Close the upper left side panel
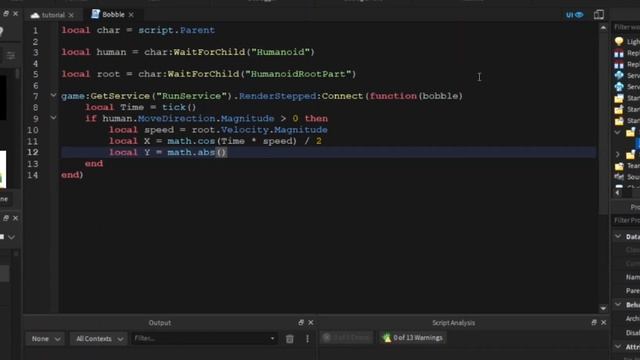The height and width of the screenshot is (360, 640). coord(16,13)
